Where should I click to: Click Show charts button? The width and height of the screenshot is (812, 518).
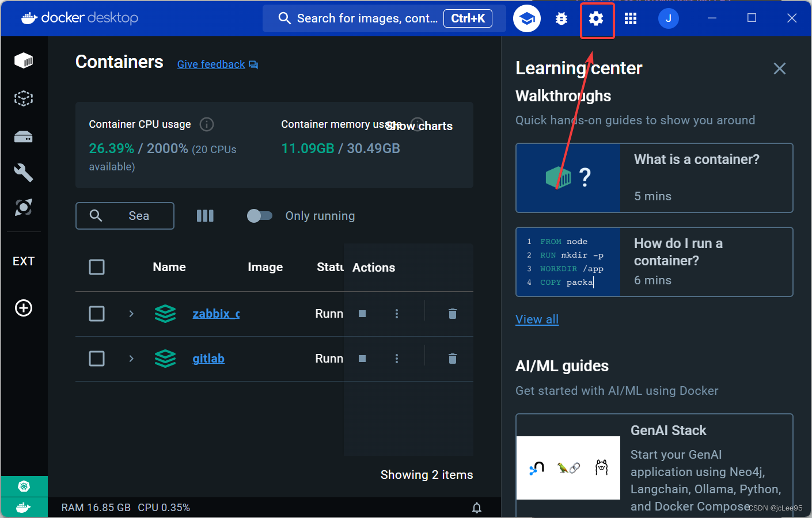coord(419,126)
